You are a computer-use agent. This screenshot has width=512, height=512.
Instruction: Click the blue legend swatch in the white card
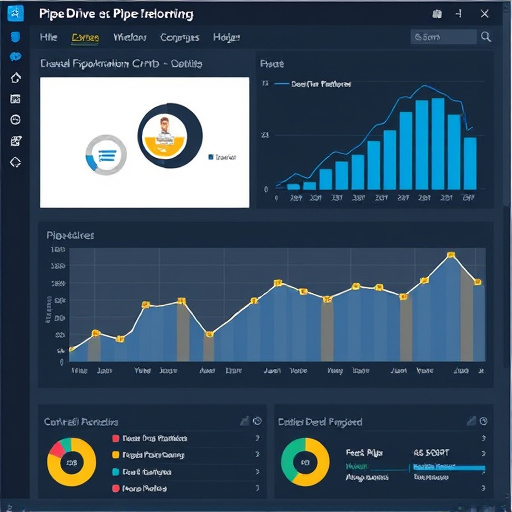(211, 157)
